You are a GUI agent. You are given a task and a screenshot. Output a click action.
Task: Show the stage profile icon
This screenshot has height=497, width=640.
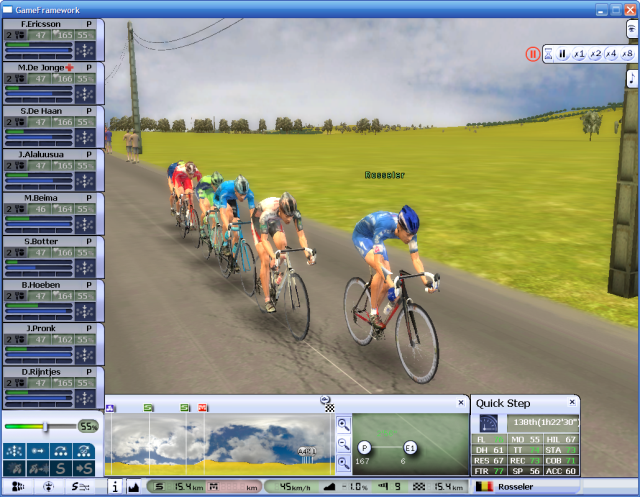(133, 487)
